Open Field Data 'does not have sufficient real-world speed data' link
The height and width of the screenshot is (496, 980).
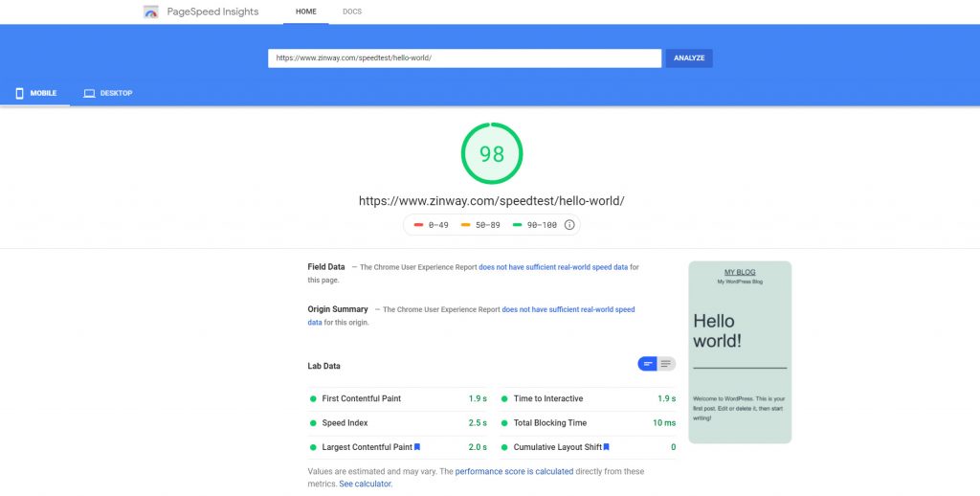[x=553, y=267]
